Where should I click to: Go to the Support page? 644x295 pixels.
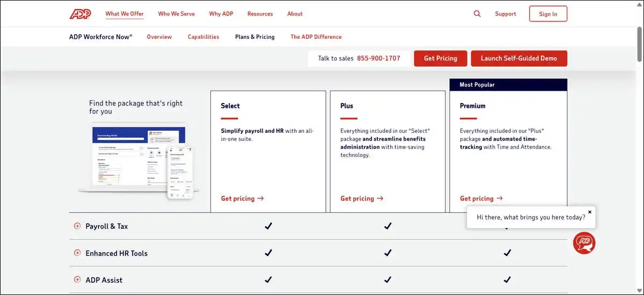506,14
